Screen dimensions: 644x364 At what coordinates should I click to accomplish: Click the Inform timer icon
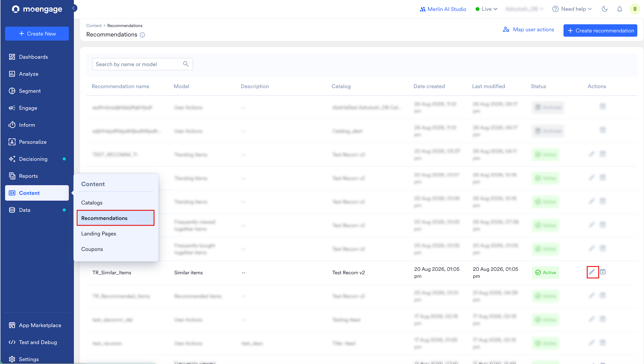point(12,125)
